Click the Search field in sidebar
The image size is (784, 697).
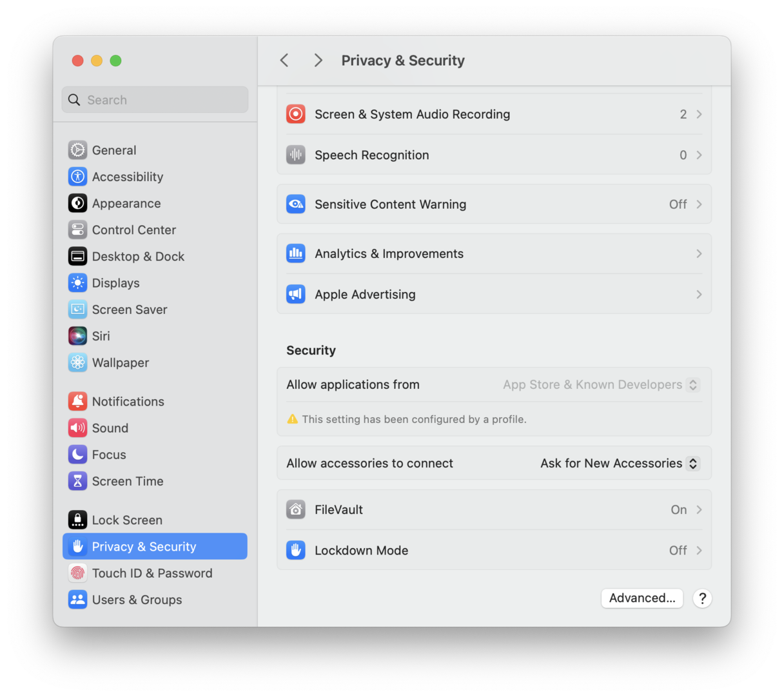point(155,100)
